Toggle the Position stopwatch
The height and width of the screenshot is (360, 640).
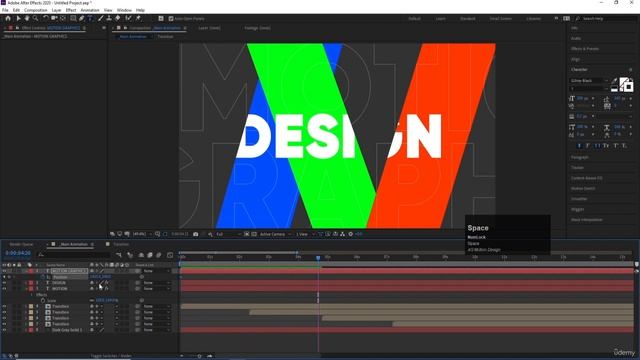pos(43,277)
